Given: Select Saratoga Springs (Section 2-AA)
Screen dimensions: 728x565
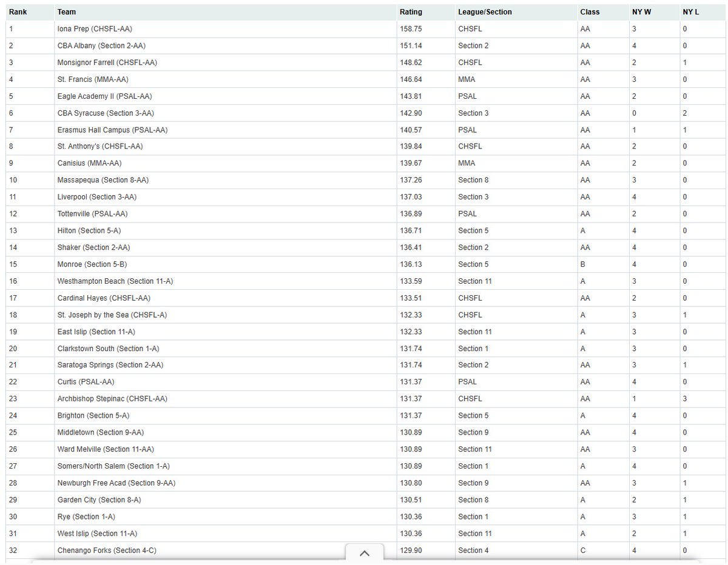Looking at the screenshot, I should pyautogui.click(x=110, y=365).
